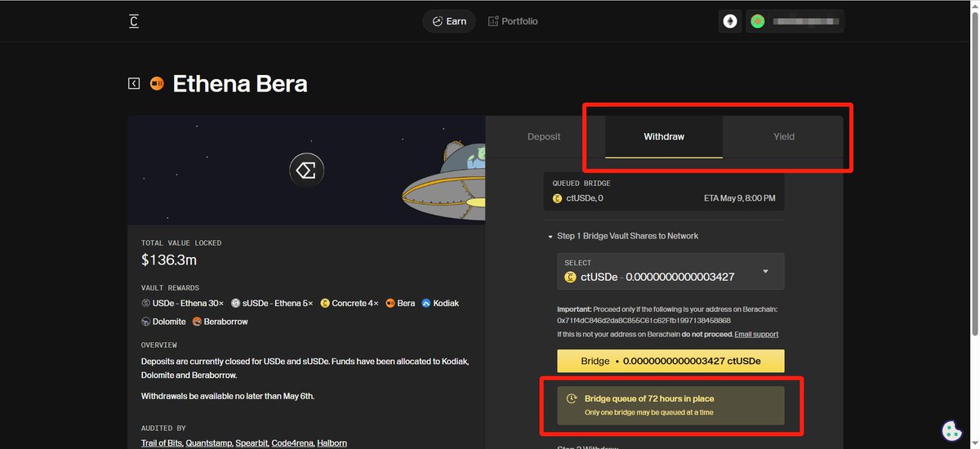The image size is (980, 449).
Task: Open the Quantstamp audit link
Action: tap(208, 443)
